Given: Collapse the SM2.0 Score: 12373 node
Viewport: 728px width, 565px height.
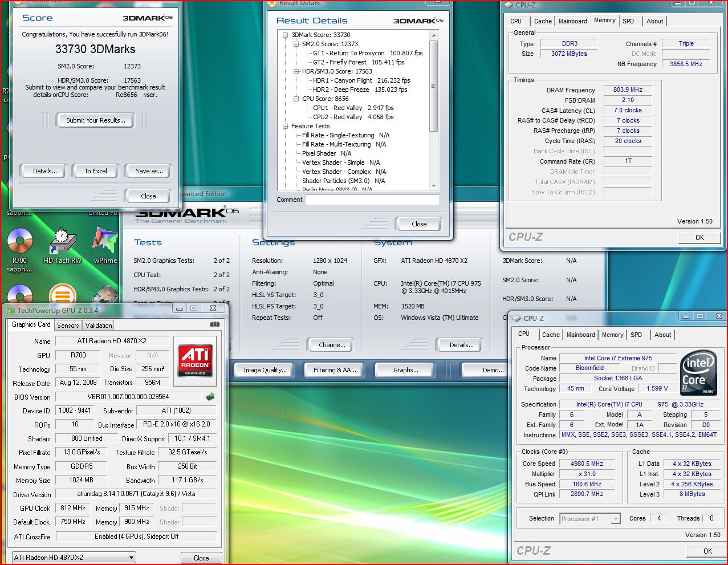Looking at the screenshot, I should [296, 44].
